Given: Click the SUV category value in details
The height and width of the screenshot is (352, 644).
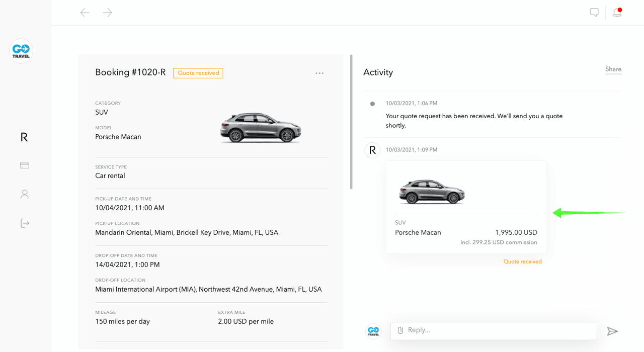Looking at the screenshot, I should 102,112.
